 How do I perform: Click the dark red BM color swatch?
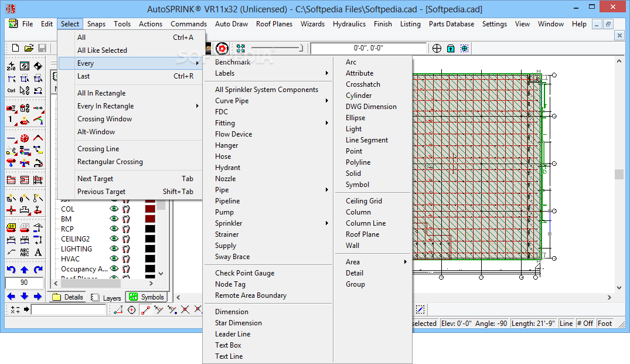150,219
